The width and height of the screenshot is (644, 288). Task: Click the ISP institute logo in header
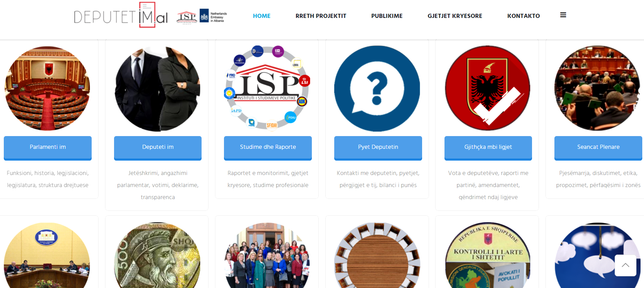click(187, 17)
